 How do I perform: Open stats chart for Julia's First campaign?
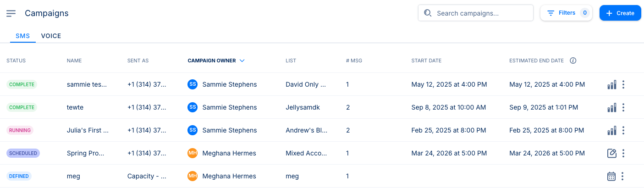click(611, 130)
